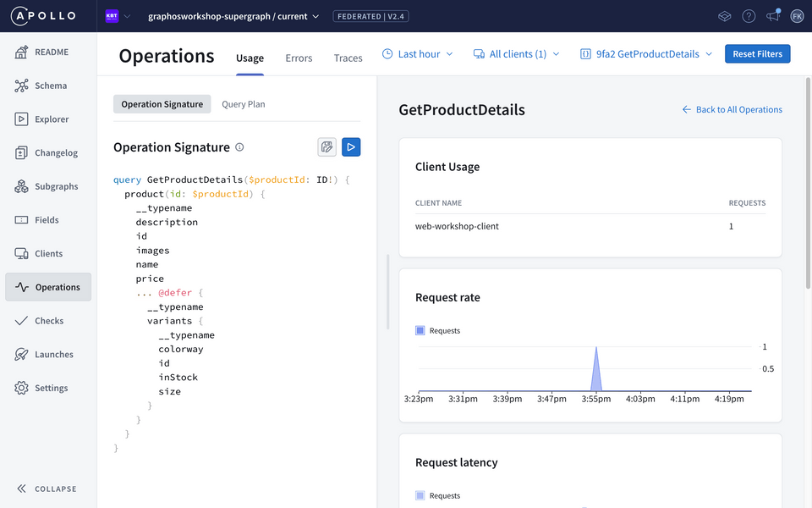Image resolution: width=812 pixels, height=508 pixels.
Task: Click the GetProductDetails heading
Action: [462, 110]
